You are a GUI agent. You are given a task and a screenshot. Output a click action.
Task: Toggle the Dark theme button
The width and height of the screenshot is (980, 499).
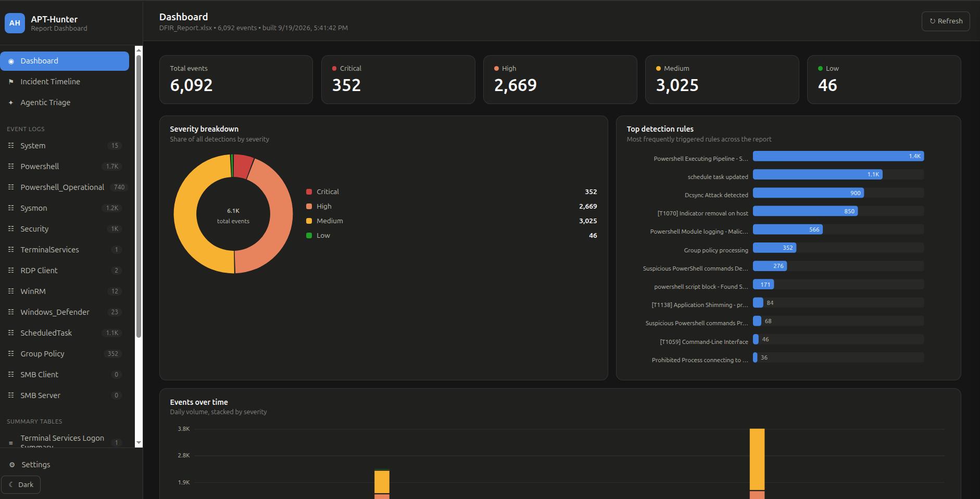click(x=21, y=484)
